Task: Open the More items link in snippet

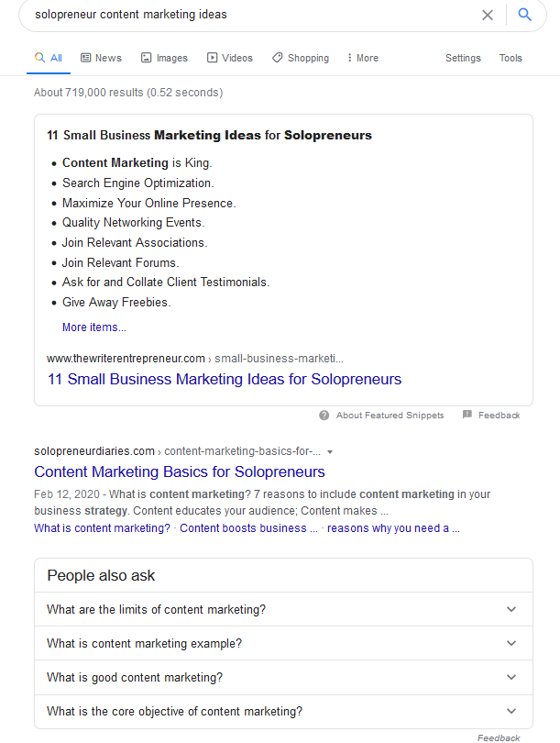Action: [x=94, y=327]
